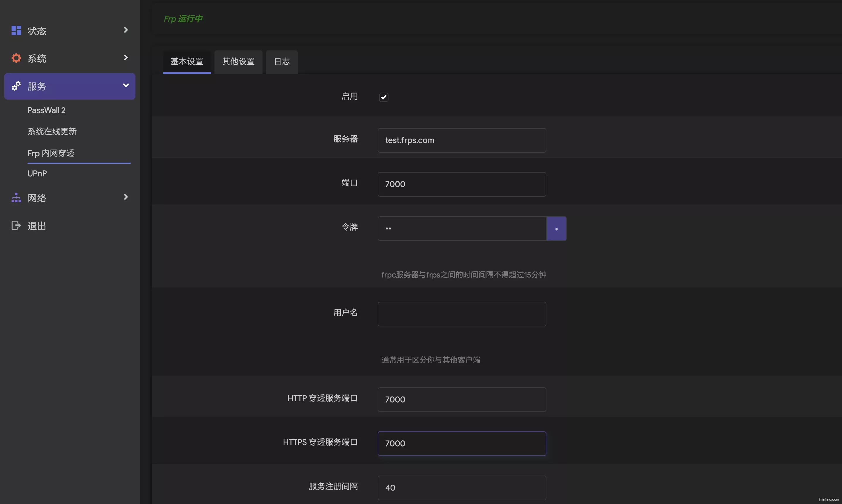The height and width of the screenshot is (504, 842).
Task: Focus the 令牌 token field
Action: pos(462,229)
